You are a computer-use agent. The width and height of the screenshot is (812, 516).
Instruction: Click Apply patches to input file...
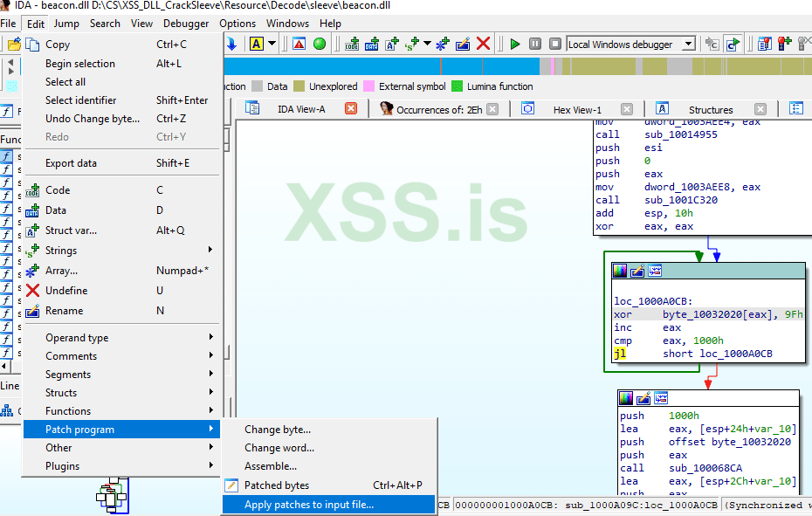coord(329,505)
